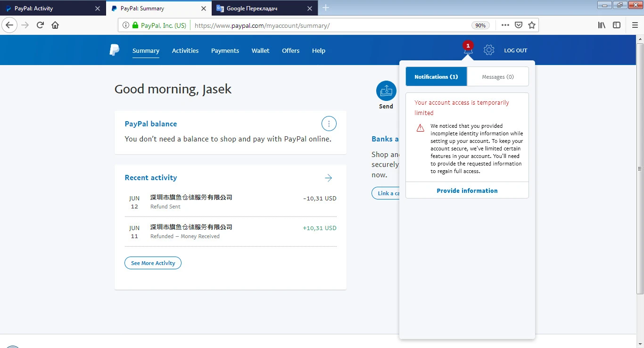Click the -10,31 USD amount
This screenshot has width=644, height=348.
[320, 199]
